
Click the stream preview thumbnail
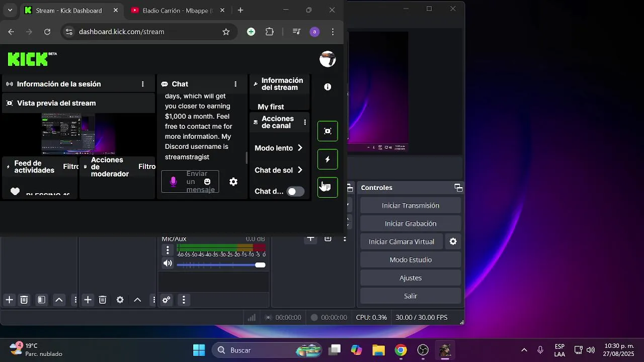tap(78, 133)
